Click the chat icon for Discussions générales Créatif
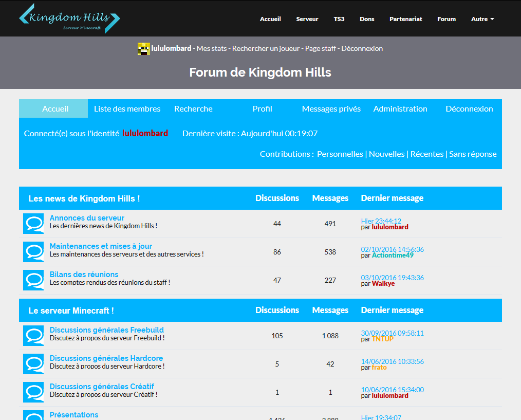 [33, 392]
